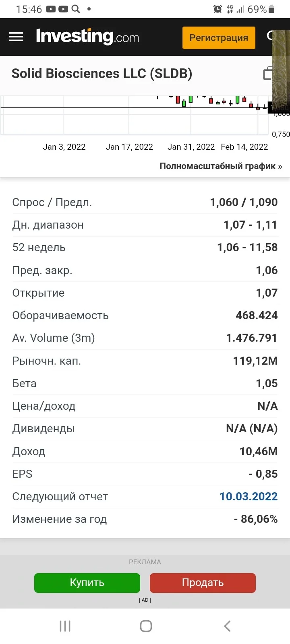Tap the Investing.com logo
This screenshot has width=290, height=644.
coord(87,37)
